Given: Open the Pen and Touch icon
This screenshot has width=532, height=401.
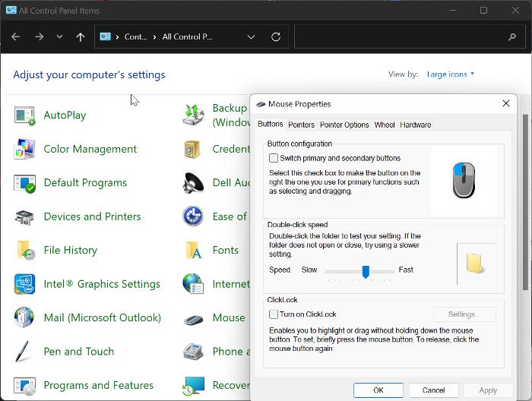Looking at the screenshot, I should (25, 352).
